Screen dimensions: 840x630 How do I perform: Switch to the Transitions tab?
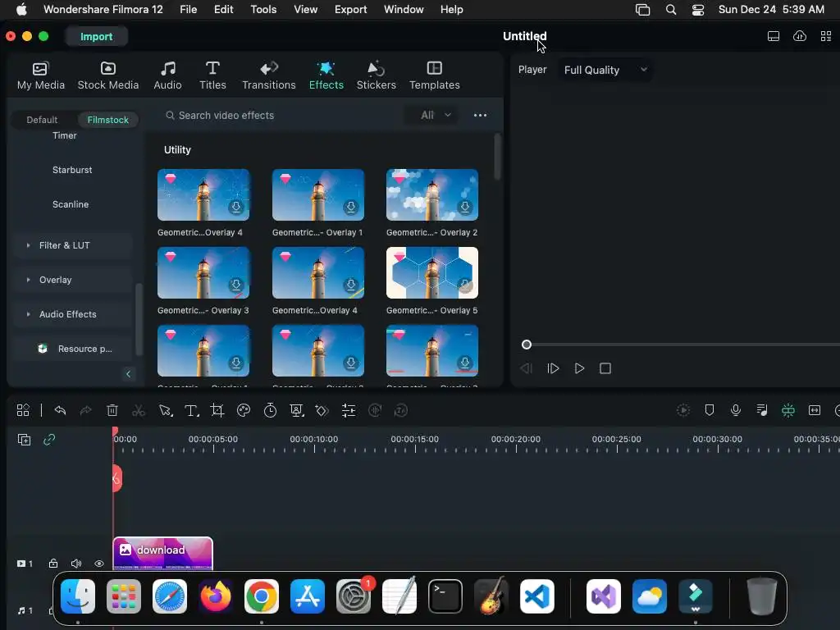point(269,75)
